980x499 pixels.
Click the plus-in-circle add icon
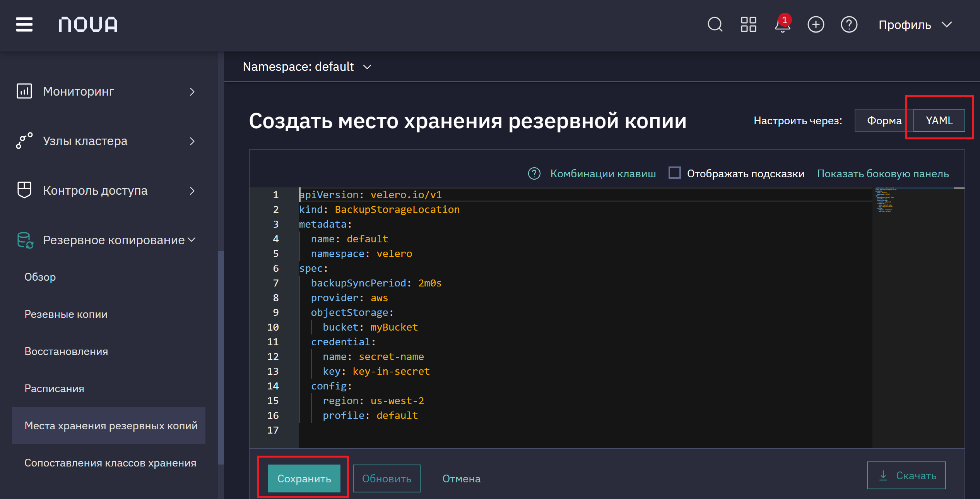[816, 25]
